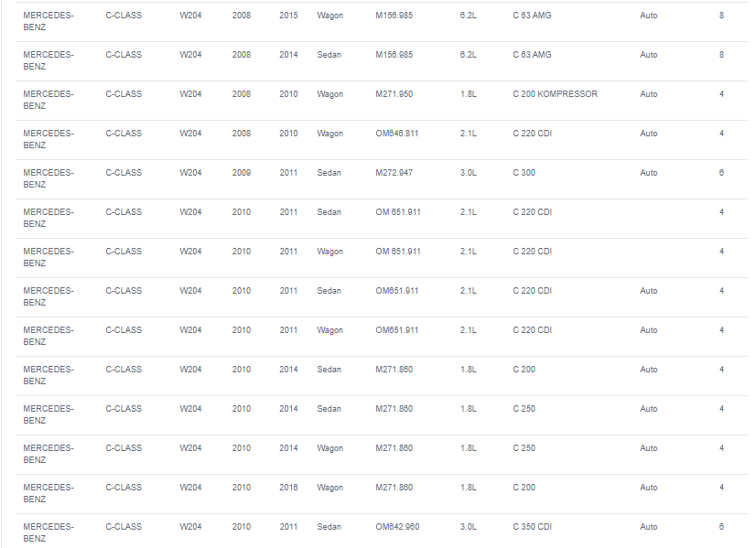Select the OM642.960 engine code
Image resolution: width=756 pixels, height=548 pixels.
point(397,527)
